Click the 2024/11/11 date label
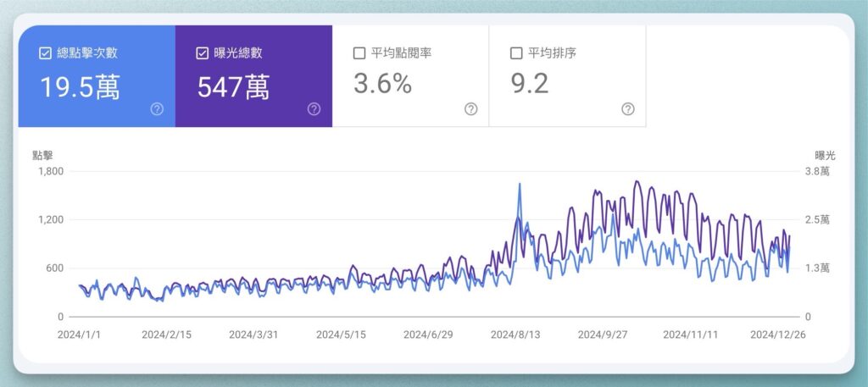Screen dimensions: 868x387 coord(690,335)
